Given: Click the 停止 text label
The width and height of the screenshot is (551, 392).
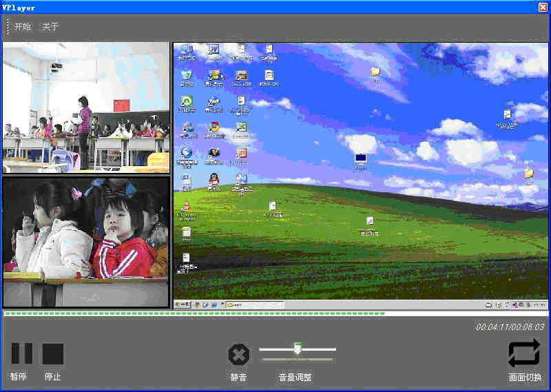Looking at the screenshot, I should click(53, 377).
